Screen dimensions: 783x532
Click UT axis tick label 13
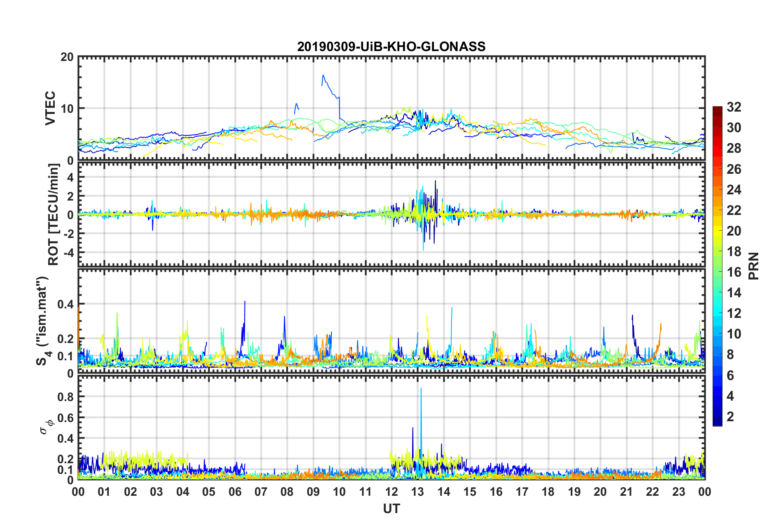417,492
